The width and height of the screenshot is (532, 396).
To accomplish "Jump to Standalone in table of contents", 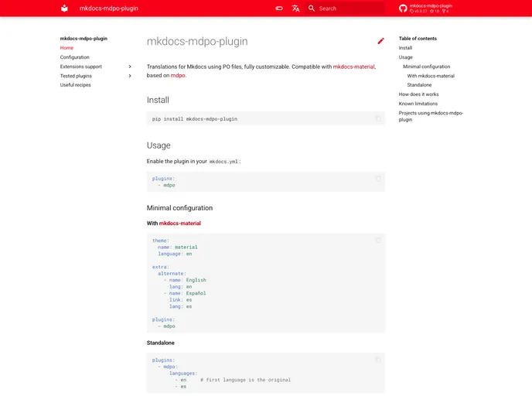I will (419, 85).
